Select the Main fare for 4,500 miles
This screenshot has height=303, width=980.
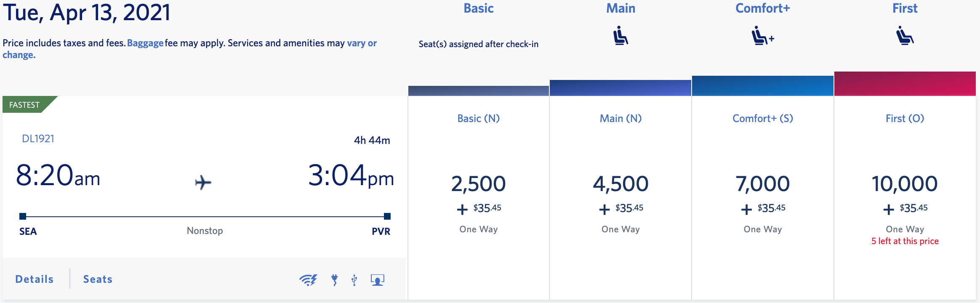(x=620, y=184)
